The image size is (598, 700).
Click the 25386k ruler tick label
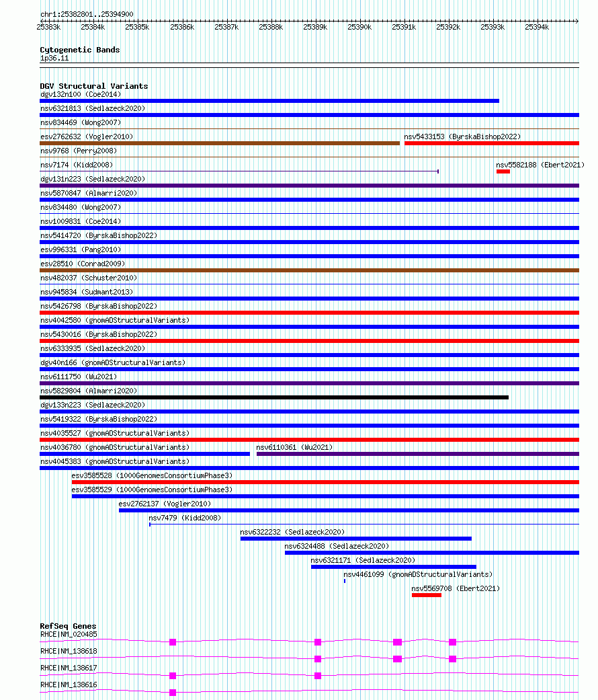point(182,27)
